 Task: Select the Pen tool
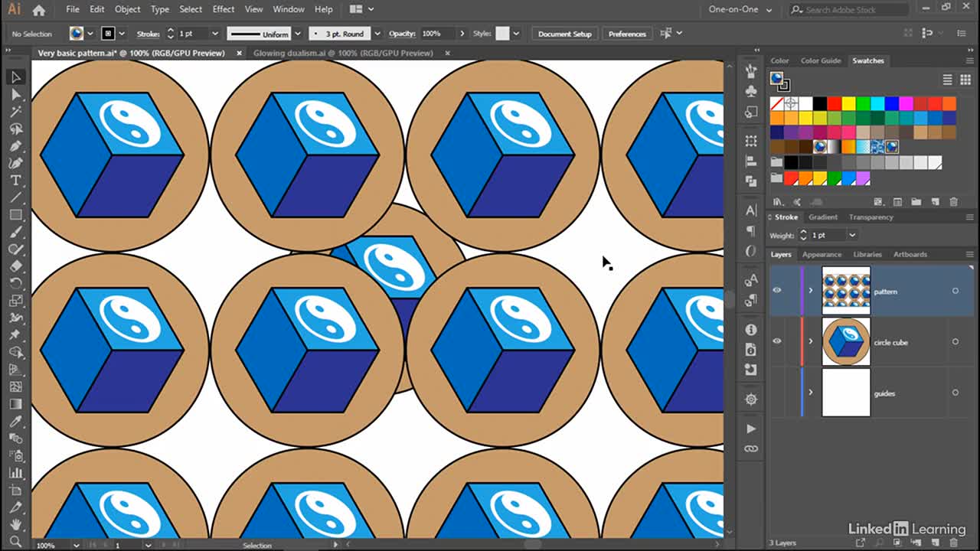[x=15, y=145]
